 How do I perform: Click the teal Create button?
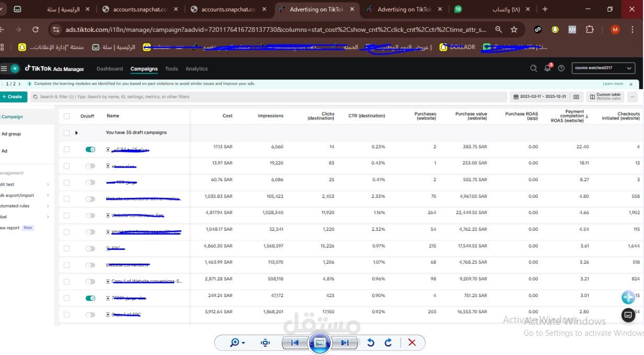pyautogui.click(x=13, y=97)
